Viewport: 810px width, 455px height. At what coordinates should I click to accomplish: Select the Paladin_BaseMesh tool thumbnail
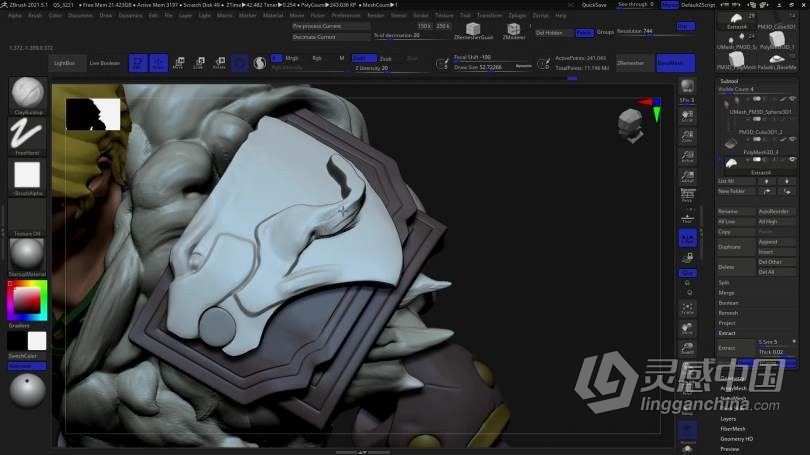tap(776, 61)
